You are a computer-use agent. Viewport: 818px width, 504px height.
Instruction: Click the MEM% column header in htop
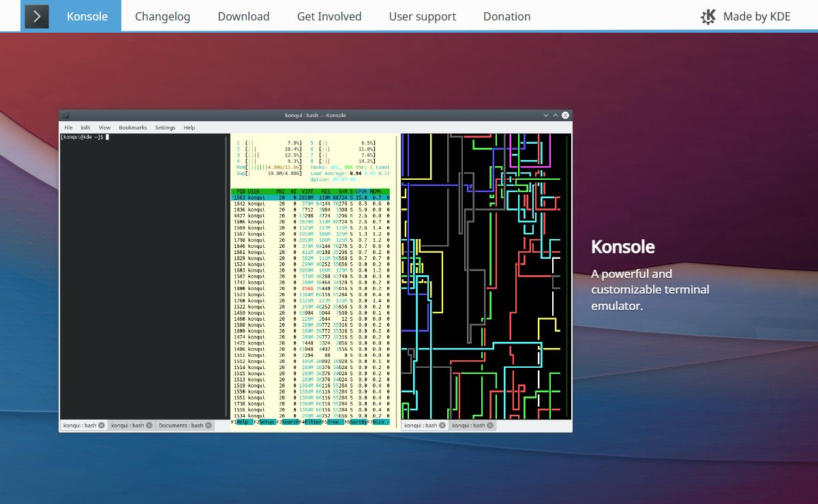pyautogui.click(x=376, y=191)
